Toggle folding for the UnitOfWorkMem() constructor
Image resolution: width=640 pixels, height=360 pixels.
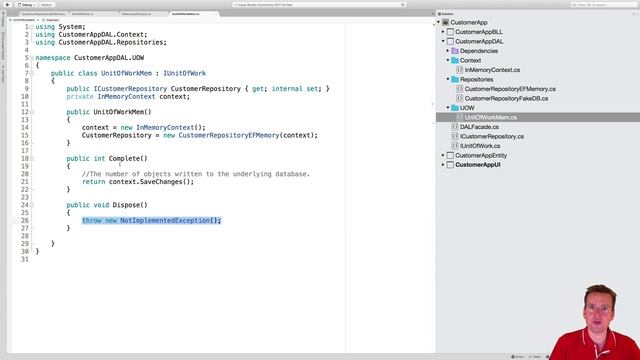click(x=32, y=112)
